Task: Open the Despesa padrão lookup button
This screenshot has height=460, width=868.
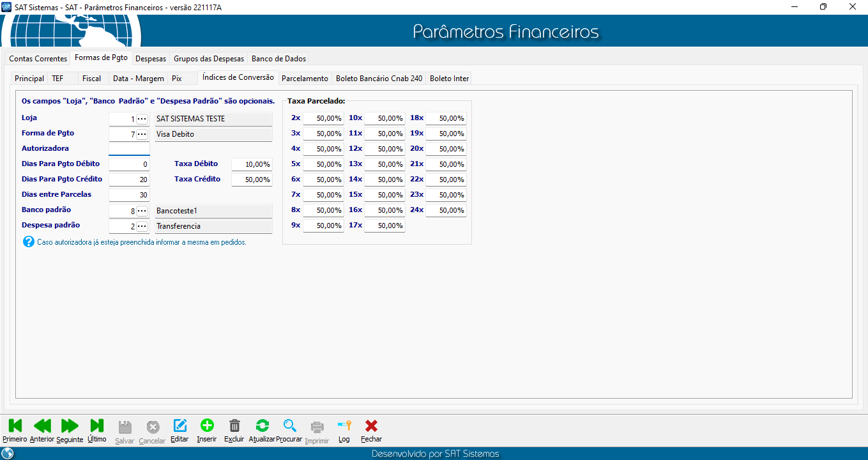Action: click(142, 226)
